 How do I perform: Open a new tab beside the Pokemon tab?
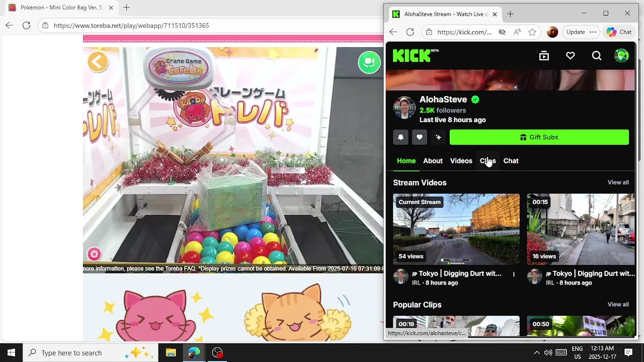pyautogui.click(x=127, y=8)
